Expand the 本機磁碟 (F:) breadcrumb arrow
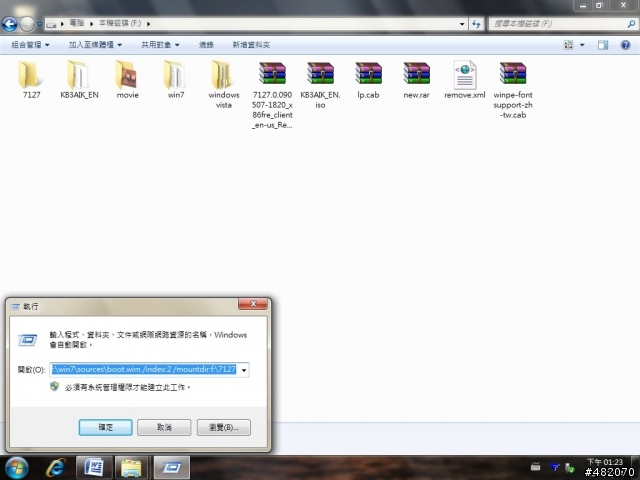This screenshot has width=640, height=480. (x=149, y=24)
